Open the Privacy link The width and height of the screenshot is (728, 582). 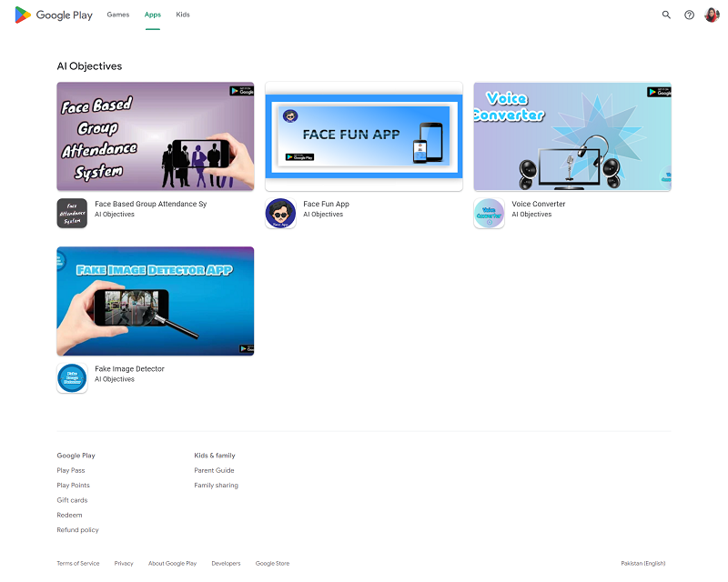(124, 564)
